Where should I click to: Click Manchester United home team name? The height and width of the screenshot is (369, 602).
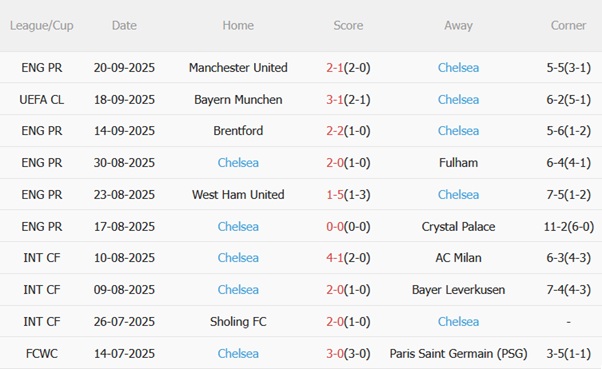[x=238, y=68]
